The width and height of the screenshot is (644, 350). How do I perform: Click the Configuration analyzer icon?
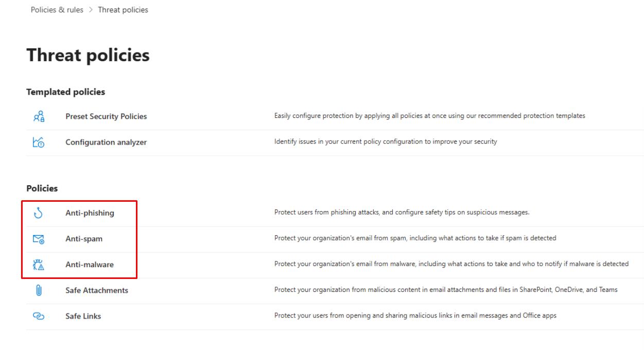tap(38, 143)
